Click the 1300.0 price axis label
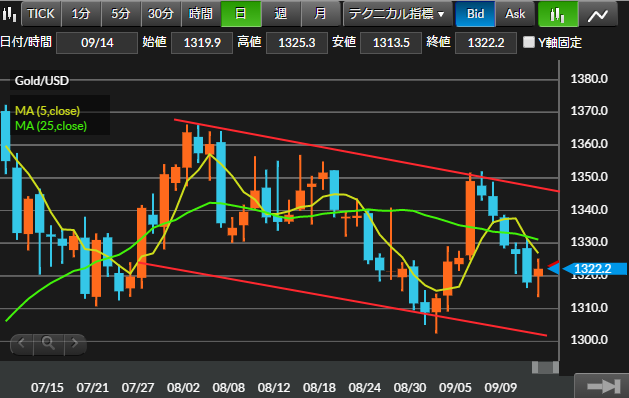Image resolution: width=629 pixels, height=398 pixels. click(589, 340)
